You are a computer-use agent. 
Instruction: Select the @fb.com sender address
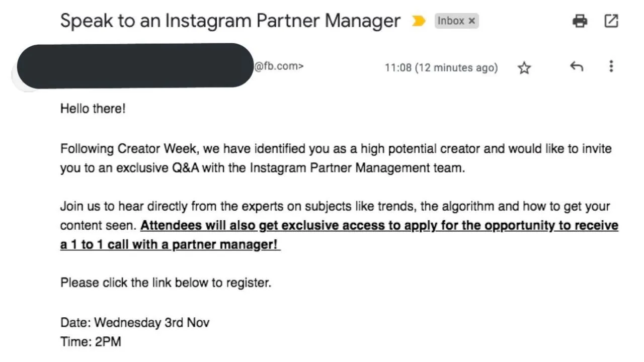click(x=279, y=66)
